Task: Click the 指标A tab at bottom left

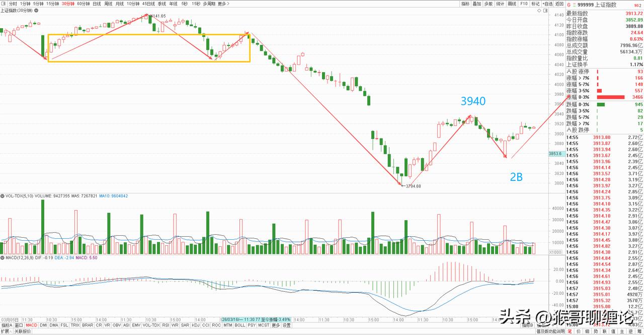Action: tap(7, 325)
